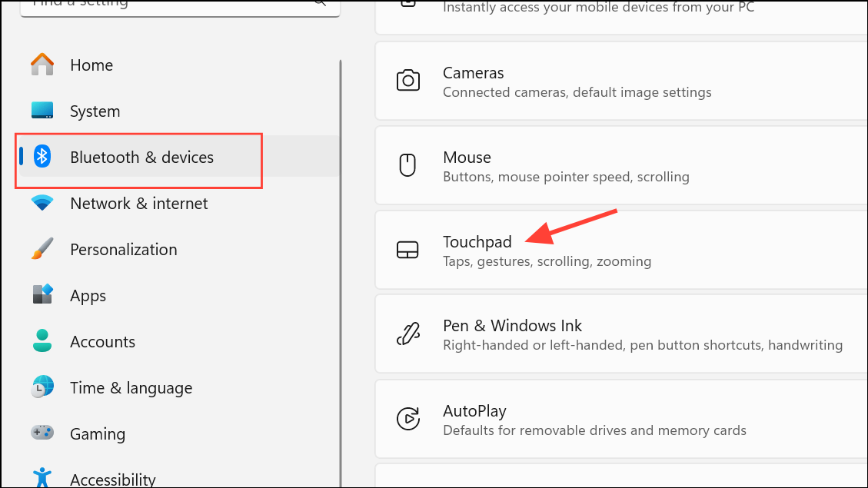The width and height of the screenshot is (868, 488).
Task: Click the Pen & Windows Ink icon
Action: pos(408,334)
